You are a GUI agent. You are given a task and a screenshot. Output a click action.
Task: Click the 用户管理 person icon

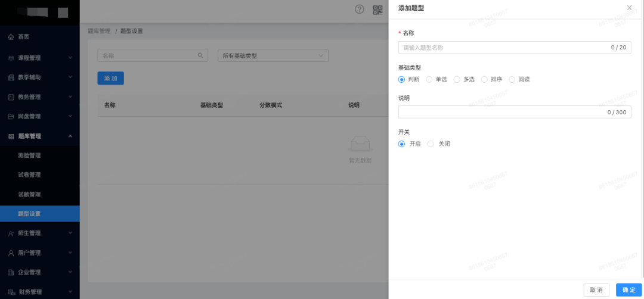11,253
